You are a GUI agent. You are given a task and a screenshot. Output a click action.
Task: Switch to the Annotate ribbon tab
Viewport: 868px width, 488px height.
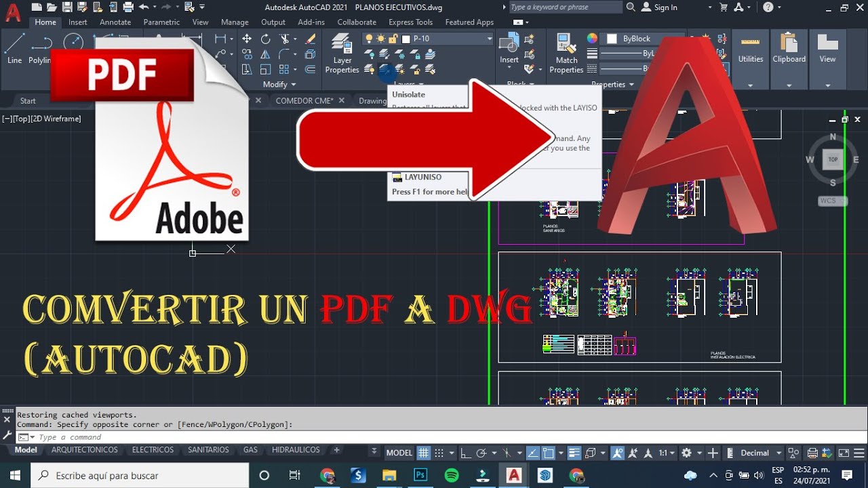coord(115,22)
